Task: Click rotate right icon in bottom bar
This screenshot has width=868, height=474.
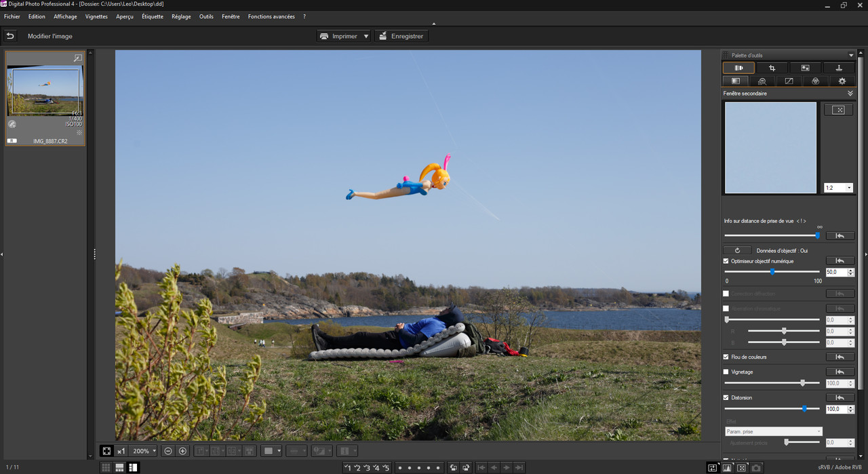Action: pos(466,467)
